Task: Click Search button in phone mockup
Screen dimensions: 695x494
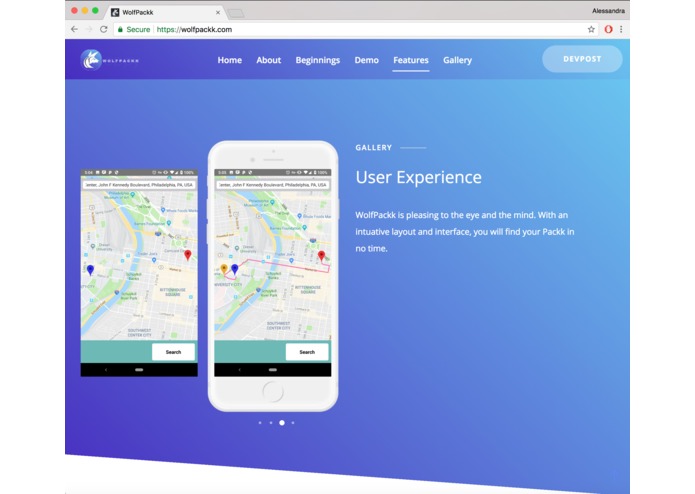Action: (307, 352)
